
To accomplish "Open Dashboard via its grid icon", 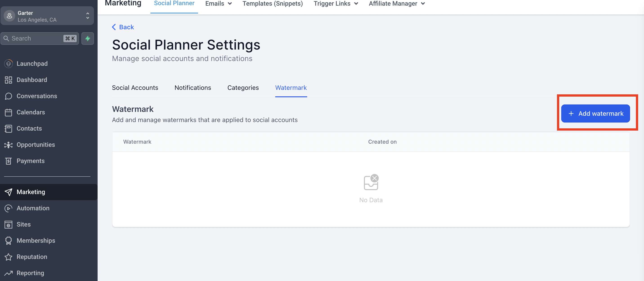I will pyautogui.click(x=9, y=80).
